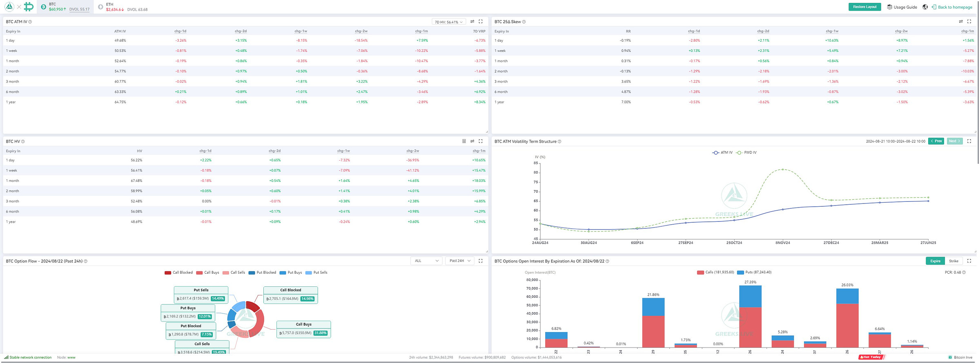980x364 pixels.
Task: Maximize the BTC Option Flow panel
Action: [x=481, y=261]
